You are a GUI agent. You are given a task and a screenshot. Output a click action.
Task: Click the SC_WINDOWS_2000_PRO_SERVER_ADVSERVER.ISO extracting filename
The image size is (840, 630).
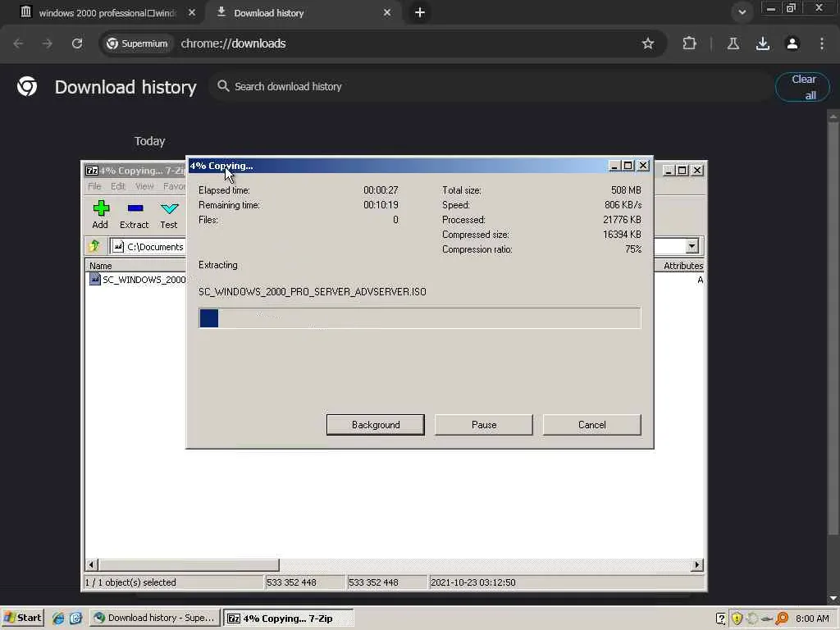tap(313, 292)
